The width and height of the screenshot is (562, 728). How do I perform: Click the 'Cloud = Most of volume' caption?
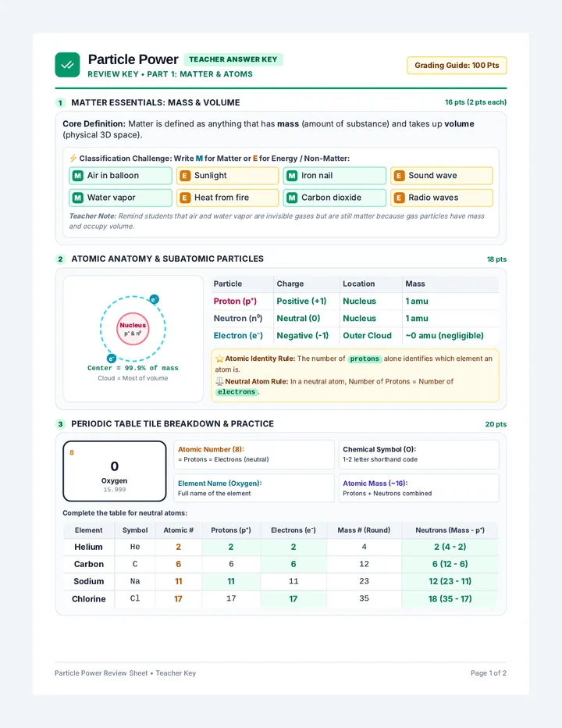(133, 378)
